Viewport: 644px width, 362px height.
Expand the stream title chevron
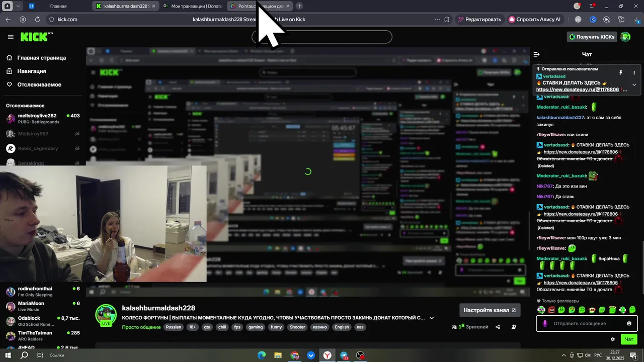(431, 318)
